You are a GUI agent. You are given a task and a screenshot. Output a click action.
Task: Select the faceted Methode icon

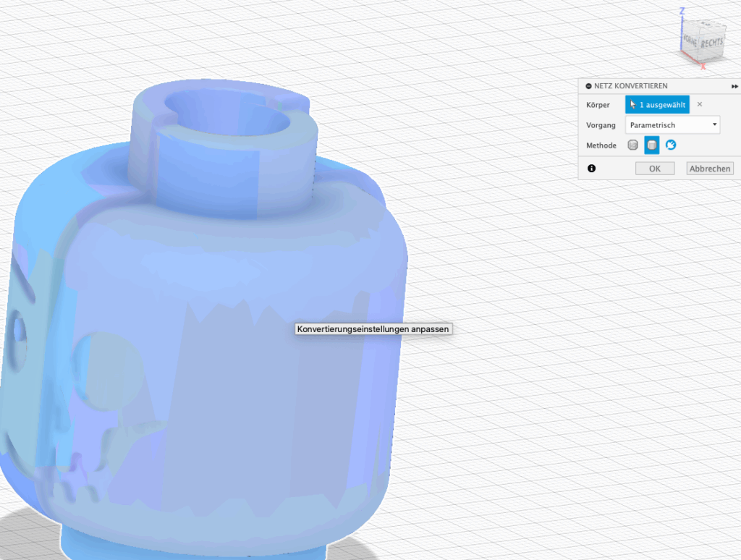click(633, 145)
